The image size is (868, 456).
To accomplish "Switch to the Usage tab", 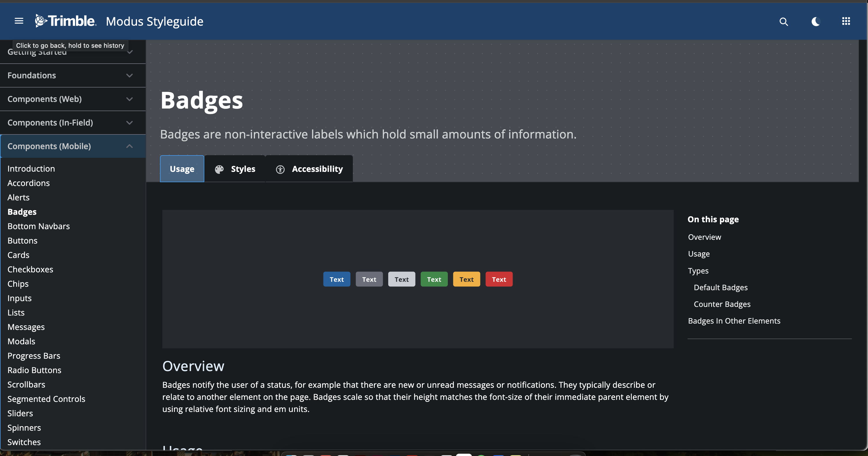I will (182, 169).
